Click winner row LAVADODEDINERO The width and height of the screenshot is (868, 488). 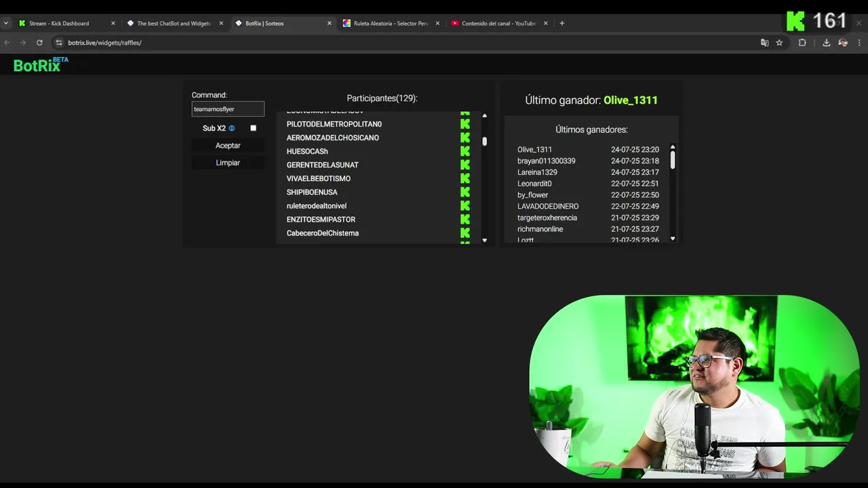[x=588, y=206]
